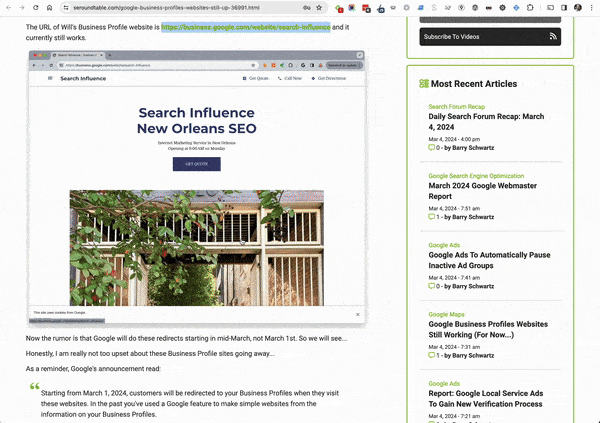Click paragraph starting 'Now the rumor is'
This screenshot has height=423, width=600.
click(186, 338)
